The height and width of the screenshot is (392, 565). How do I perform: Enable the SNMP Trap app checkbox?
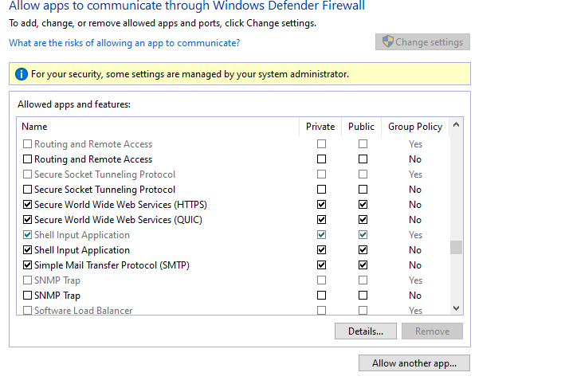point(28,296)
